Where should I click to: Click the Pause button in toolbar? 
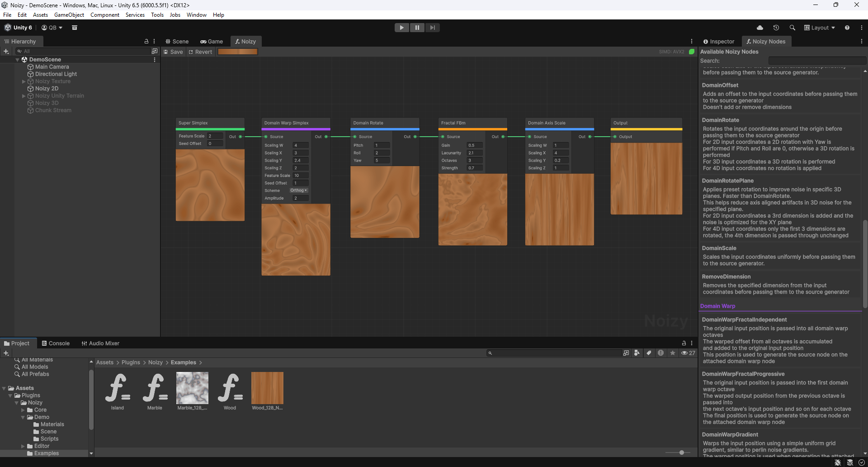tap(417, 28)
